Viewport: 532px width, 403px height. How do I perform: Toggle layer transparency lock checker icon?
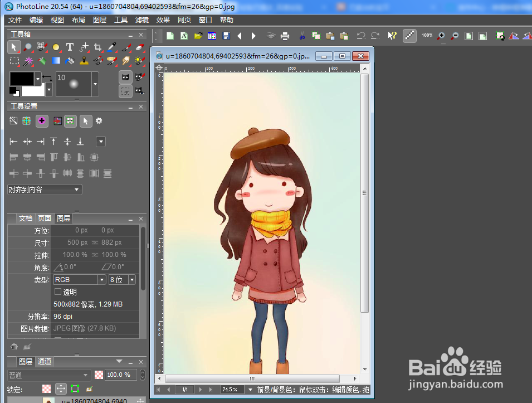46,389
